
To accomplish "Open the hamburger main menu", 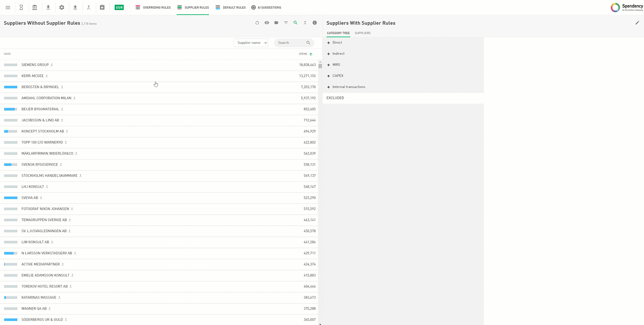I will (x=8, y=7).
